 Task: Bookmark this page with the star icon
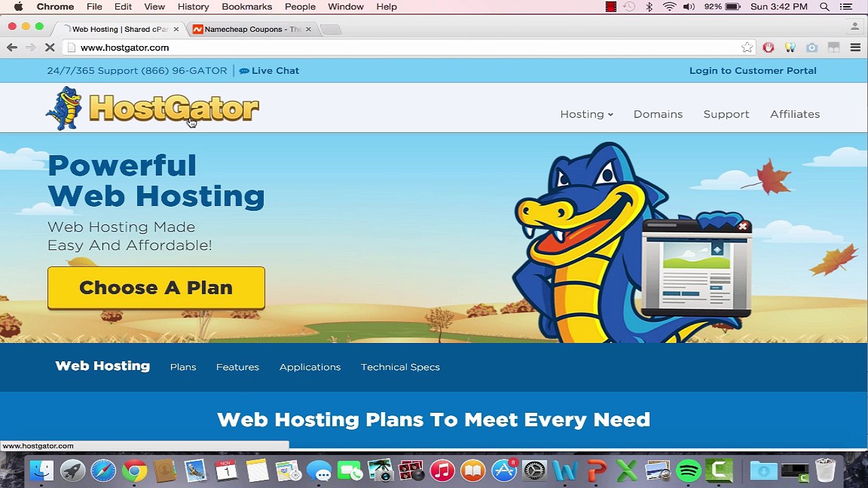point(747,47)
